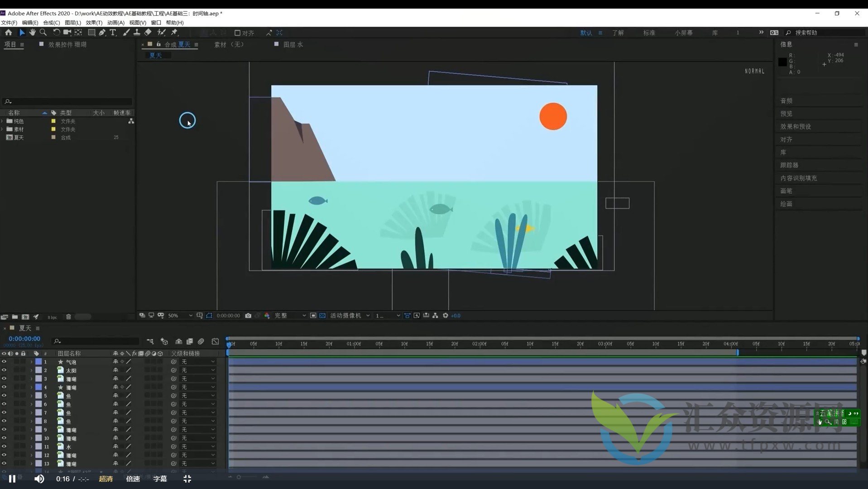Select the Puppet Pin tool
This screenshot has height=489, width=868.
pos(174,33)
